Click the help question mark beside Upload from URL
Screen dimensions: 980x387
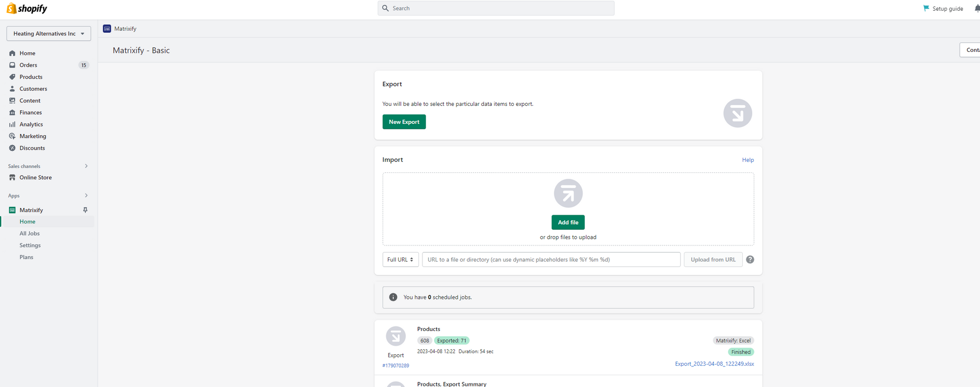[750, 260]
